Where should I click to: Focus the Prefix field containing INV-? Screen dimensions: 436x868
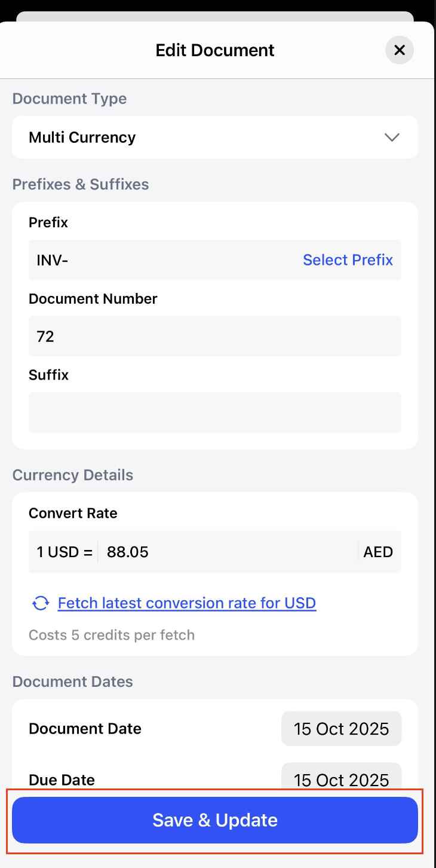[x=161, y=260]
